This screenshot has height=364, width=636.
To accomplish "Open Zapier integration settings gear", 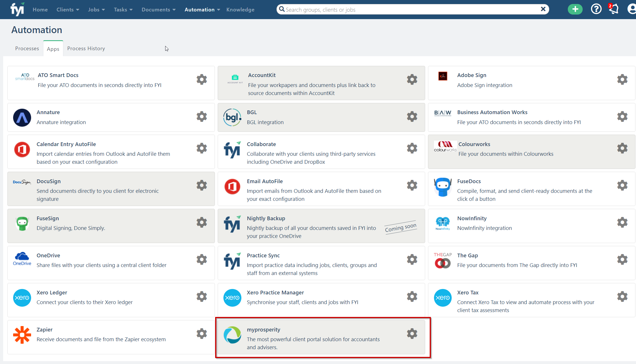I will 201,333.
